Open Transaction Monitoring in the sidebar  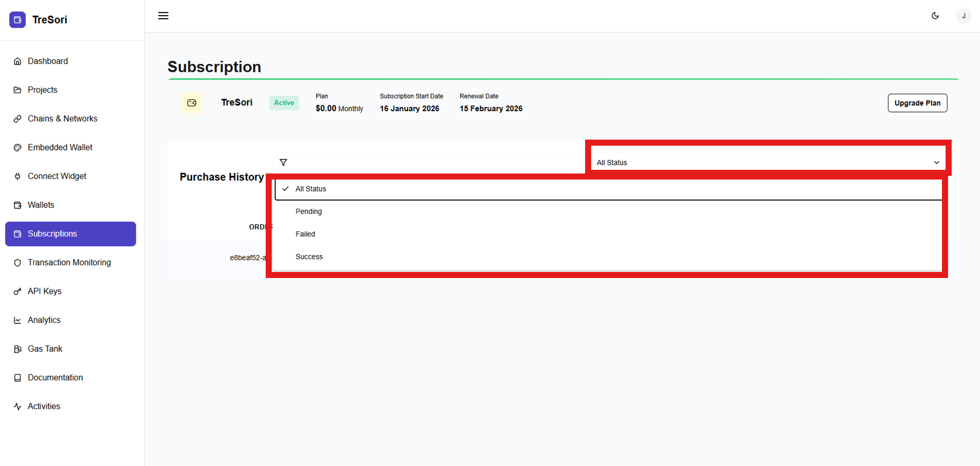coord(69,262)
